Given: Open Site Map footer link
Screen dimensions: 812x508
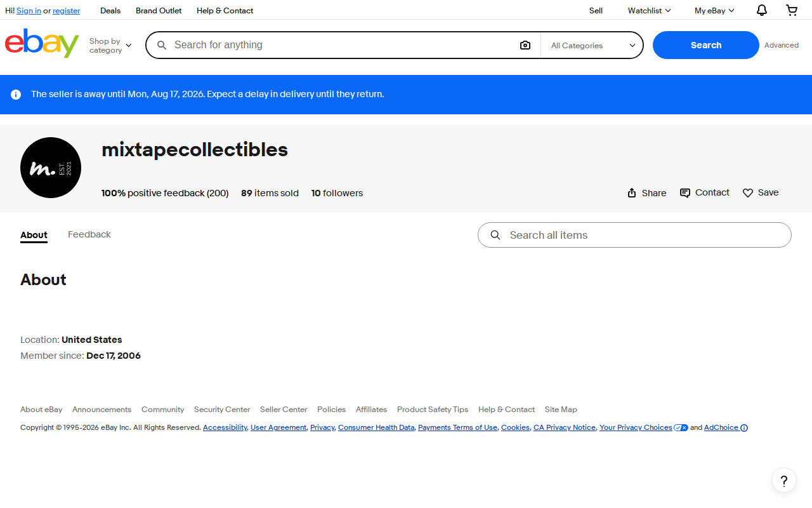Looking at the screenshot, I should (561, 410).
